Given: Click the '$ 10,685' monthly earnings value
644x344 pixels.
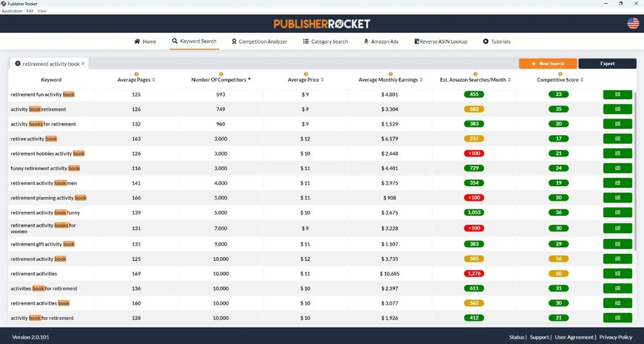Looking at the screenshot, I should point(390,274).
